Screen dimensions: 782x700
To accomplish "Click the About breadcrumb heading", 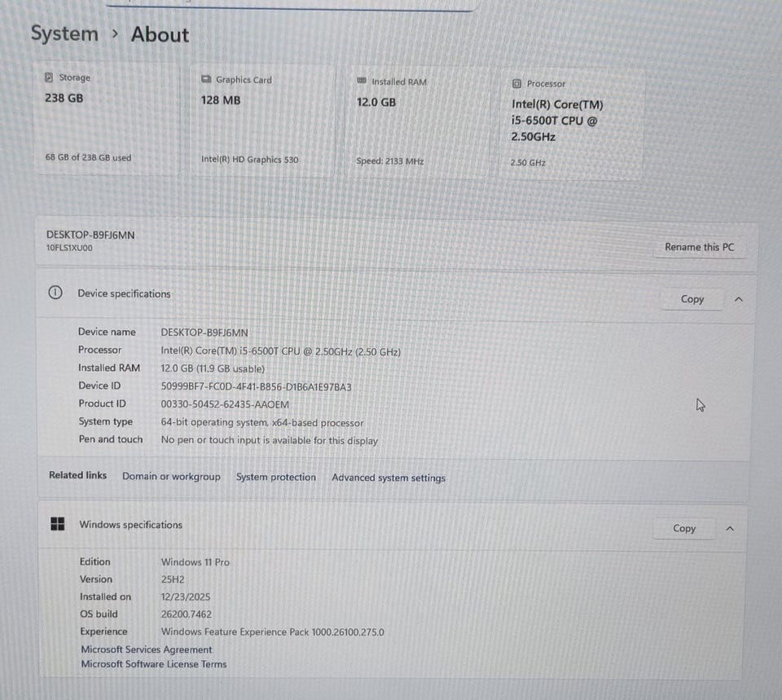I will click(x=160, y=35).
